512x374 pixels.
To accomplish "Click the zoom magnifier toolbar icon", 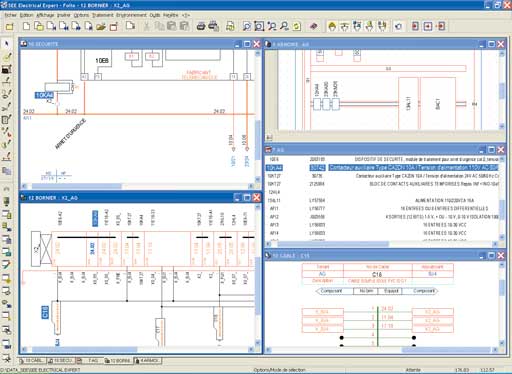I will 247,26.
